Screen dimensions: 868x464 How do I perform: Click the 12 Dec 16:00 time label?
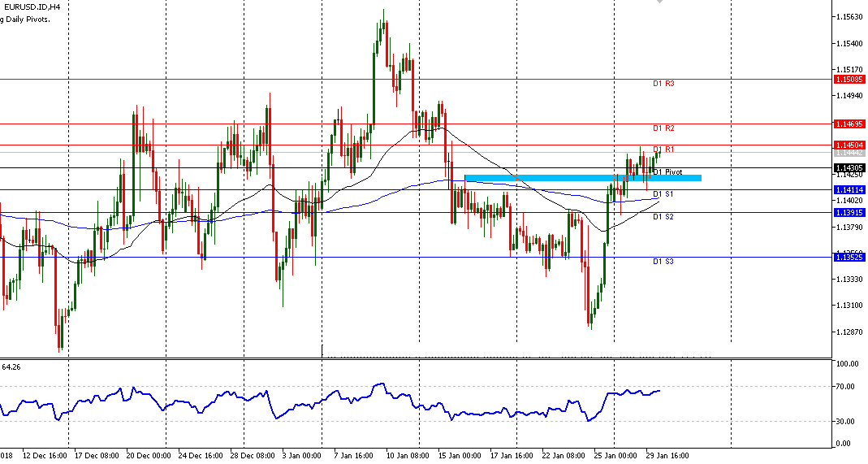pos(45,456)
